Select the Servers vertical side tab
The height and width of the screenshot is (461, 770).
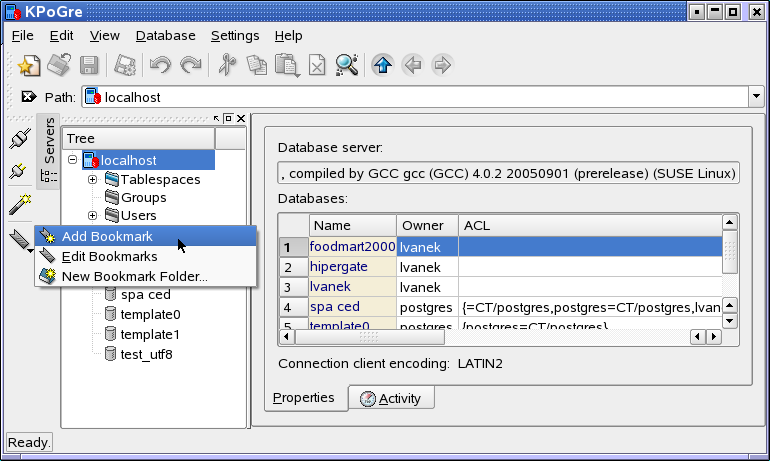48,140
